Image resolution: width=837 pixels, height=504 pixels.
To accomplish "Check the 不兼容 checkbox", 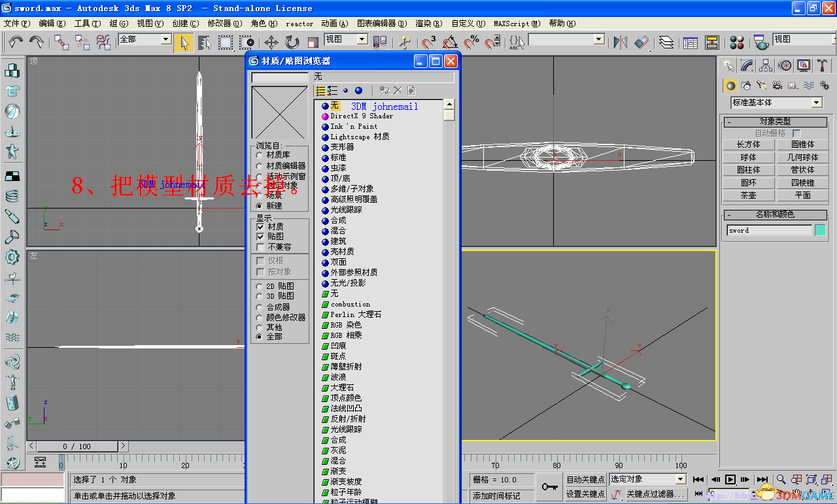I will (260, 247).
